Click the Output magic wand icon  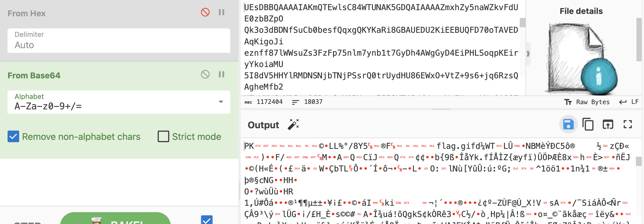[x=293, y=125]
